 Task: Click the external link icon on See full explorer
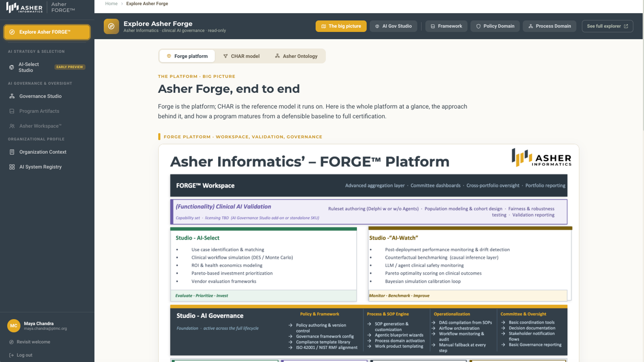626,26
